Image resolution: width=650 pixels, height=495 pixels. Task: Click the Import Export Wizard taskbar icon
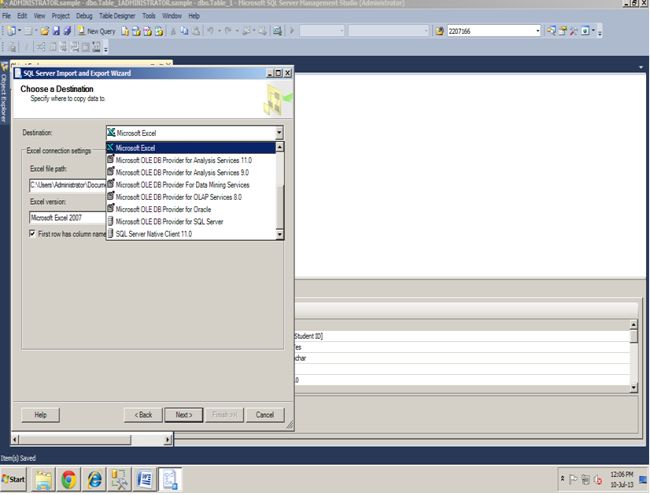click(170, 480)
